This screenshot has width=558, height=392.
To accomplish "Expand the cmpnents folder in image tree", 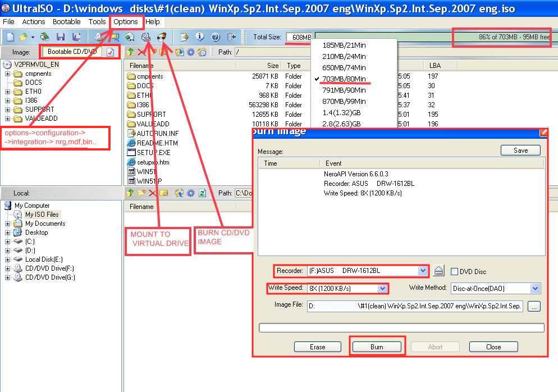I will (7, 74).
